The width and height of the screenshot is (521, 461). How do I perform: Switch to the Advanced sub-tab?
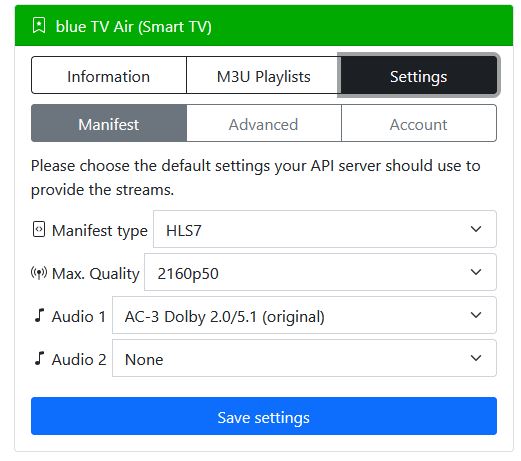[264, 123]
